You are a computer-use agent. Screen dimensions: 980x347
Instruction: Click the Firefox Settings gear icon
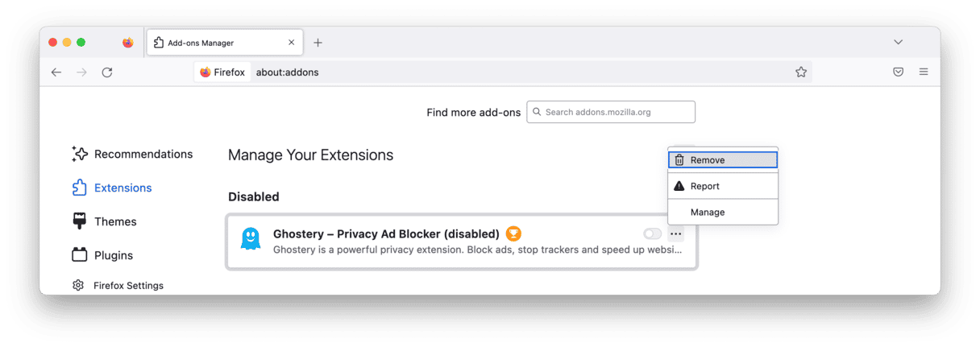(78, 285)
